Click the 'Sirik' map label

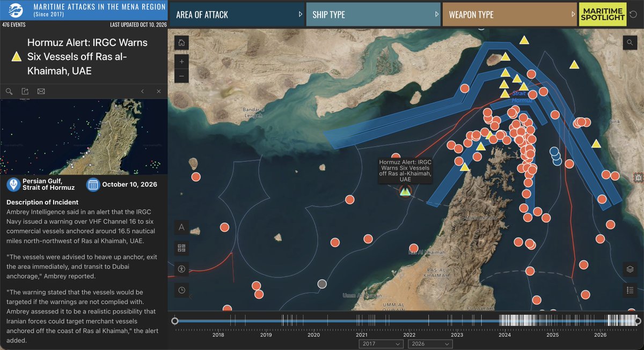point(614,122)
